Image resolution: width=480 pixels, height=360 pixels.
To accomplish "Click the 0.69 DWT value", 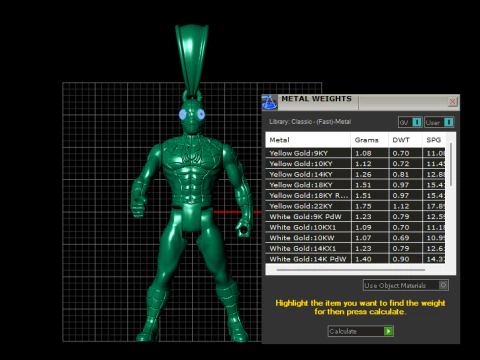I will 401,238.
